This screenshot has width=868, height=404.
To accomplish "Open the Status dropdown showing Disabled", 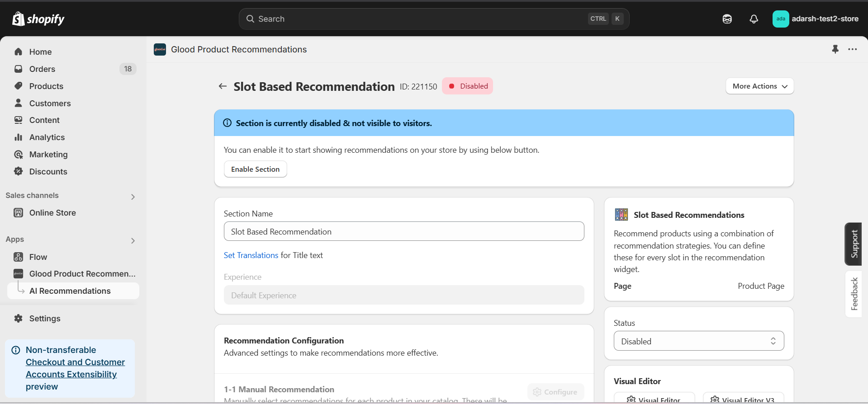I will tap(698, 341).
